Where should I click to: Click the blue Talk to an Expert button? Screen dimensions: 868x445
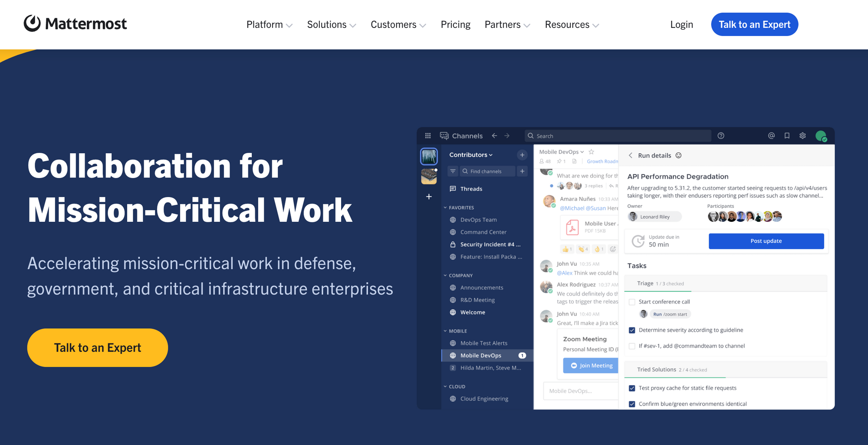[754, 24]
